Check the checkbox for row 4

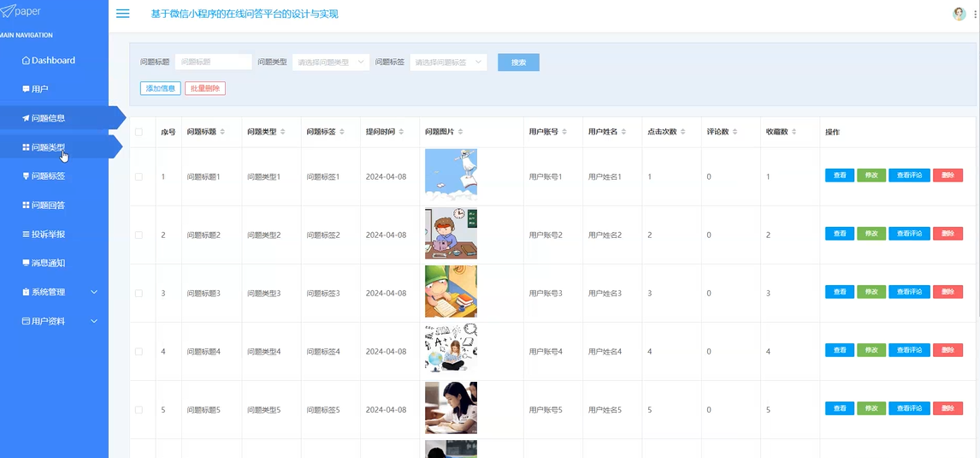click(x=139, y=351)
